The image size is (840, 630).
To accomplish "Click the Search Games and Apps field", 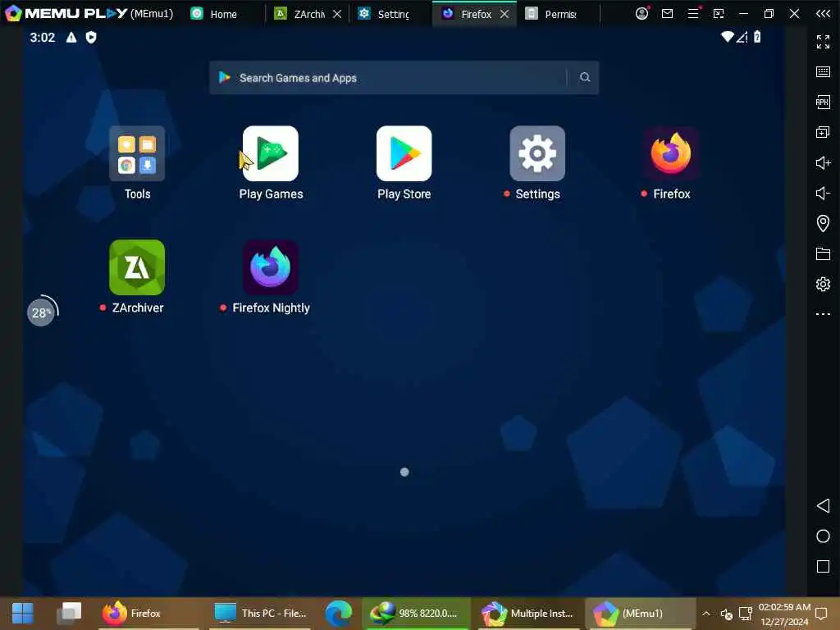I will click(404, 78).
